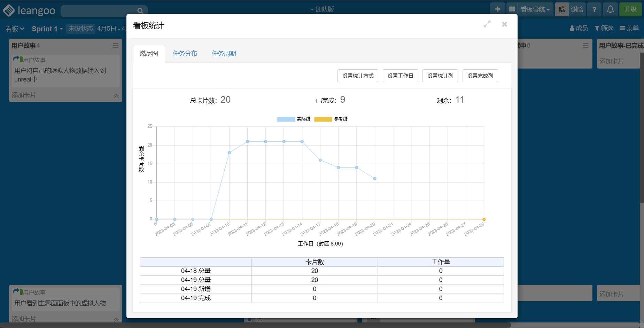644x328 pixels.
Task: Click share arrow icon on unreal card
Action: tap(16, 59)
